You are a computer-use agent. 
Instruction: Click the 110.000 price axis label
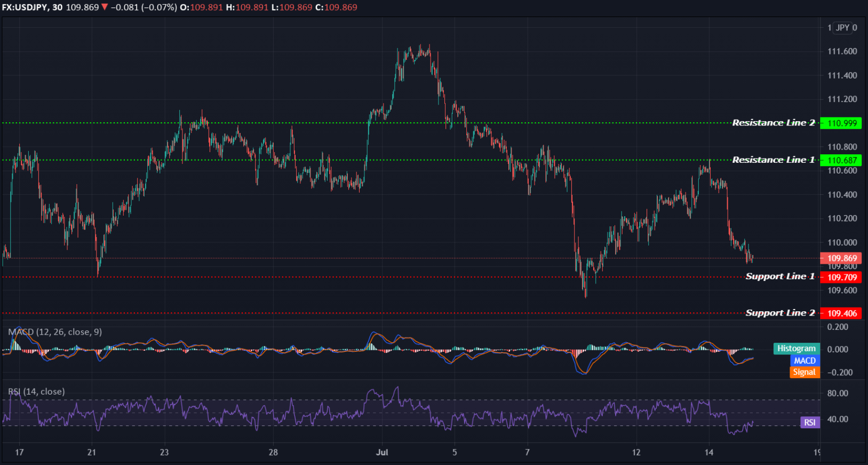click(x=842, y=242)
